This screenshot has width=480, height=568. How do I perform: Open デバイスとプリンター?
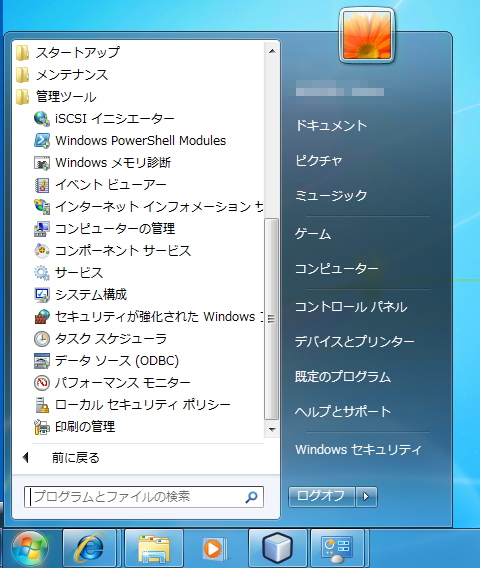tap(355, 342)
